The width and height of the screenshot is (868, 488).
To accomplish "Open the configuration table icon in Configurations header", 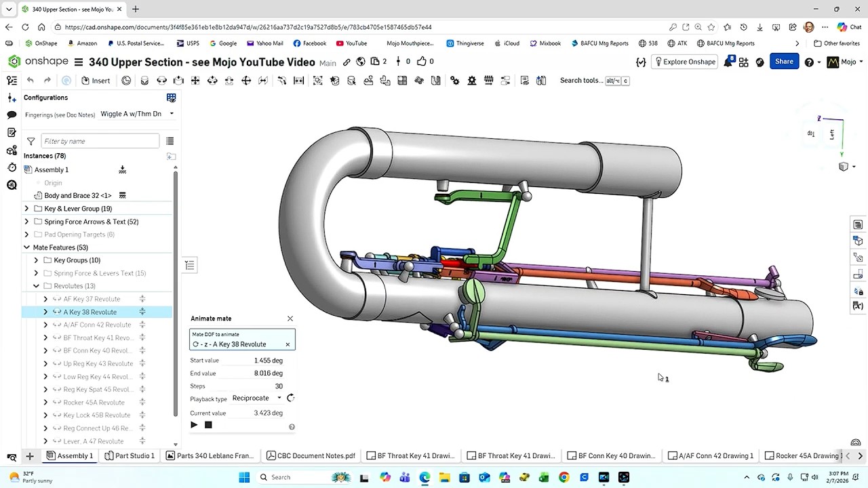I will click(171, 98).
